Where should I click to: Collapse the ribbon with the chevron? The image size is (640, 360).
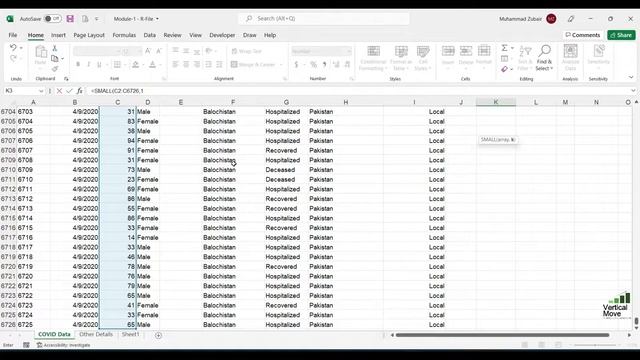coord(631,77)
